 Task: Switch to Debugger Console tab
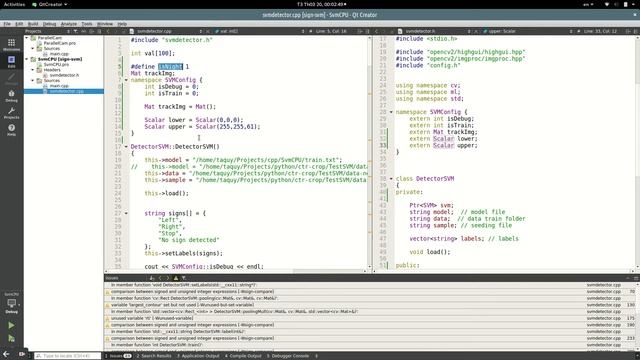click(x=288, y=356)
